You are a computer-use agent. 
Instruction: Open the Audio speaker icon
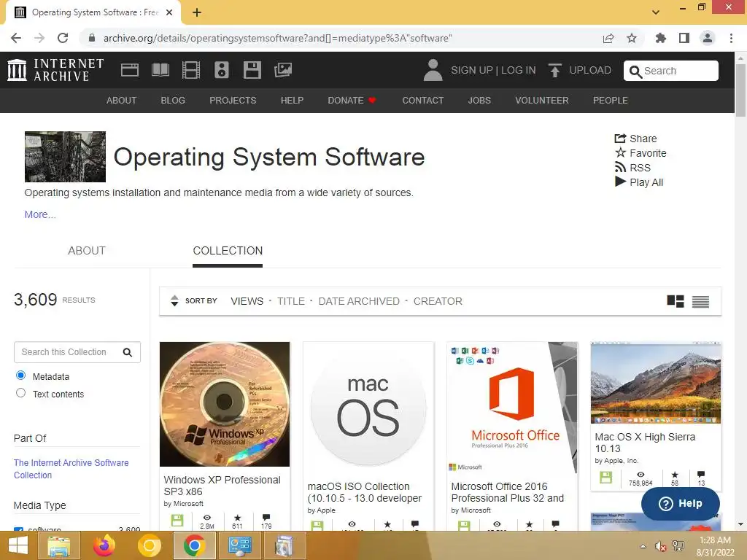pyautogui.click(x=222, y=70)
